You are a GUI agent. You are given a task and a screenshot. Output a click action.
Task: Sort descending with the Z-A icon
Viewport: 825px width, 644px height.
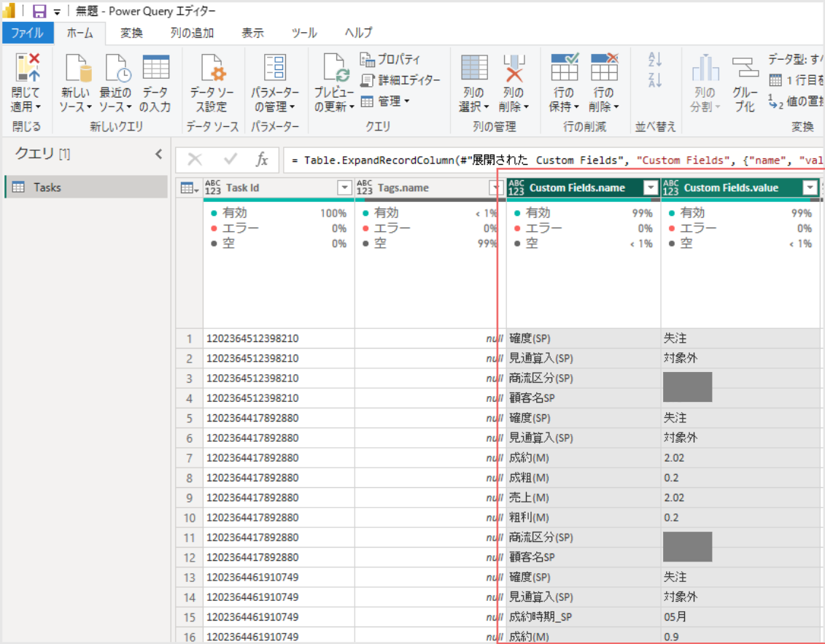click(655, 80)
